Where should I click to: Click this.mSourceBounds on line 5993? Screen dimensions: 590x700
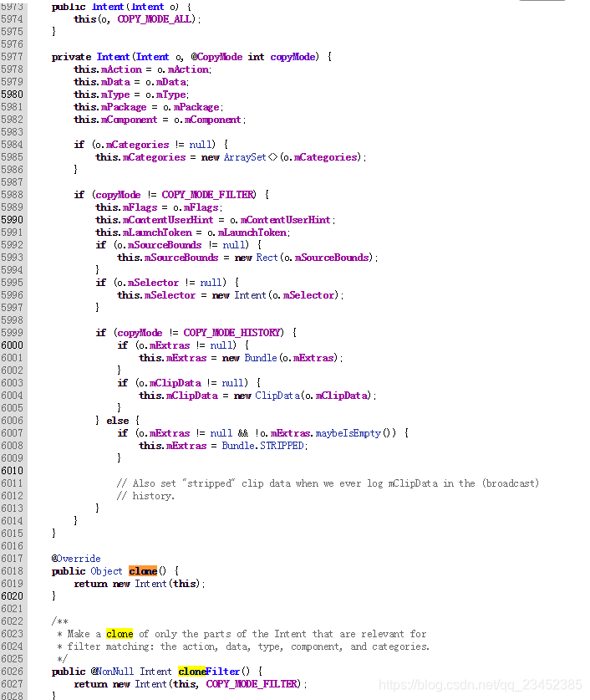[x=168, y=258]
